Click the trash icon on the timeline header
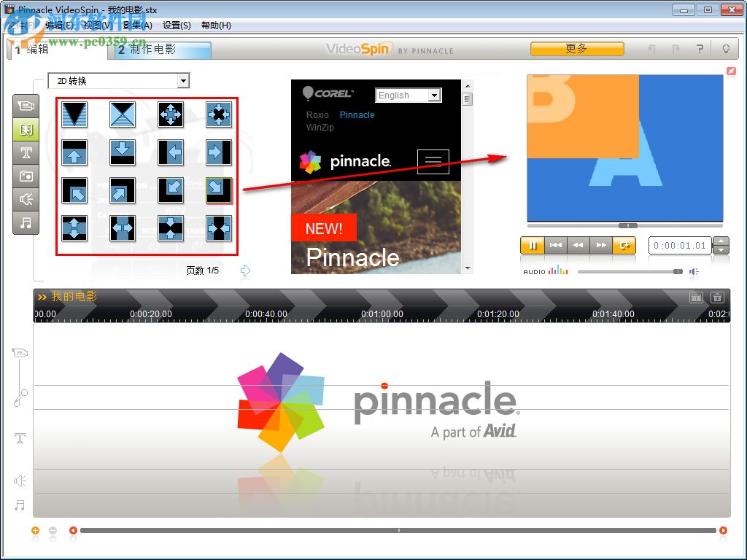747x560 pixels. 717,297
